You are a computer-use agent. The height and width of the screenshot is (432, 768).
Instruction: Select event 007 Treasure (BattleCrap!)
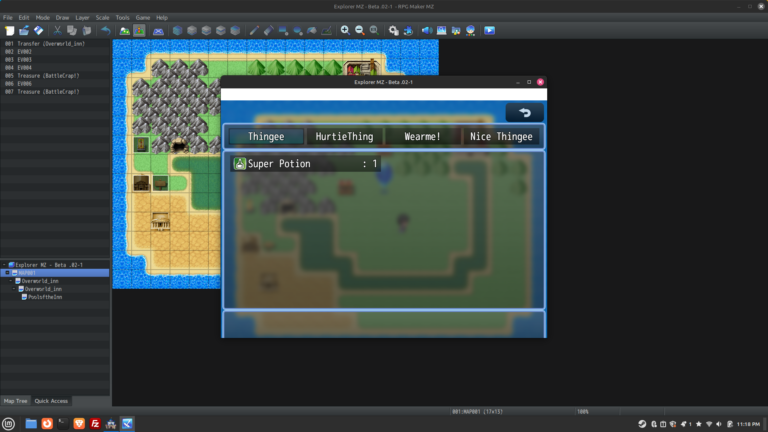55,92
